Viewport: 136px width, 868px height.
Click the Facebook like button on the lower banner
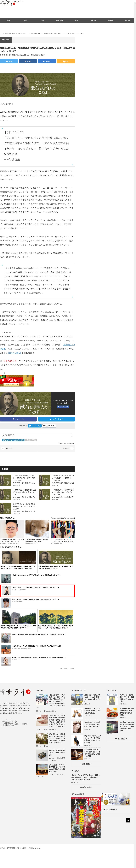point(63,407)
